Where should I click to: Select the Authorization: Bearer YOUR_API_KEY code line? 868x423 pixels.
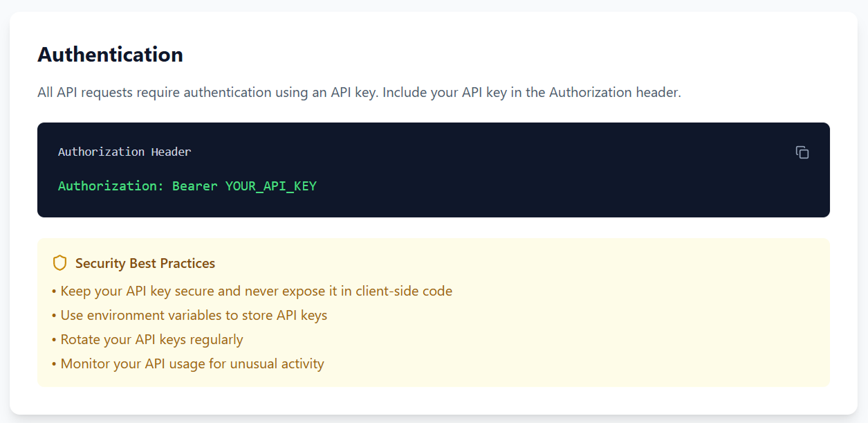click(x=187, y=186)
